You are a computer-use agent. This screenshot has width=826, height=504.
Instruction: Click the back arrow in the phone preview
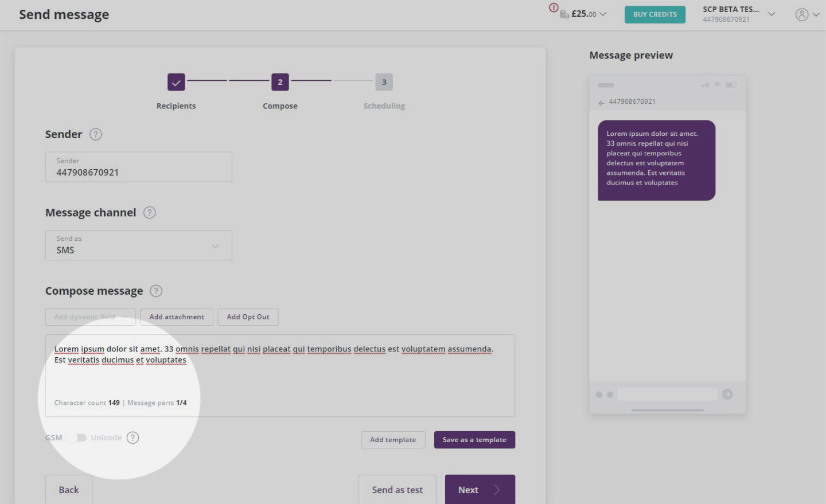601,103
